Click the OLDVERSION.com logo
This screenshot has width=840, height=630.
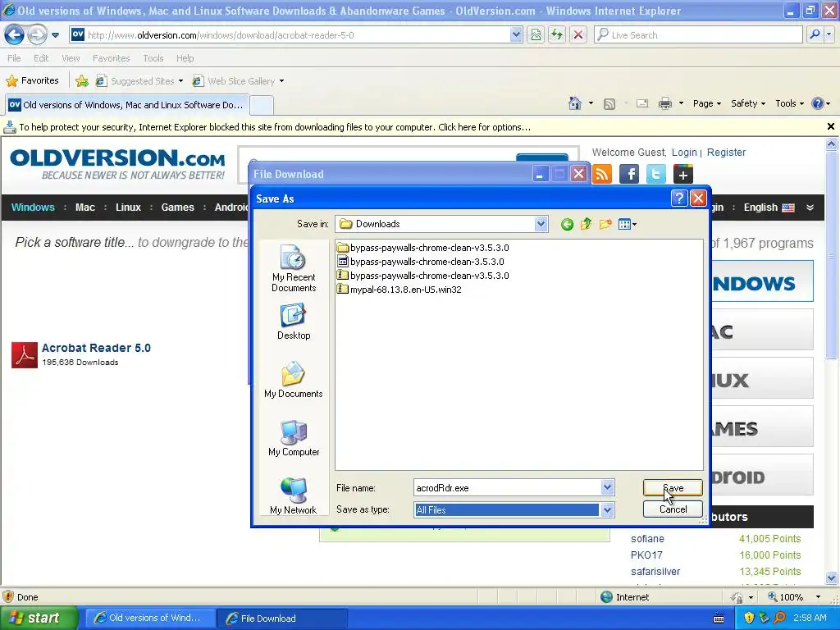click(x=117, y=164)
